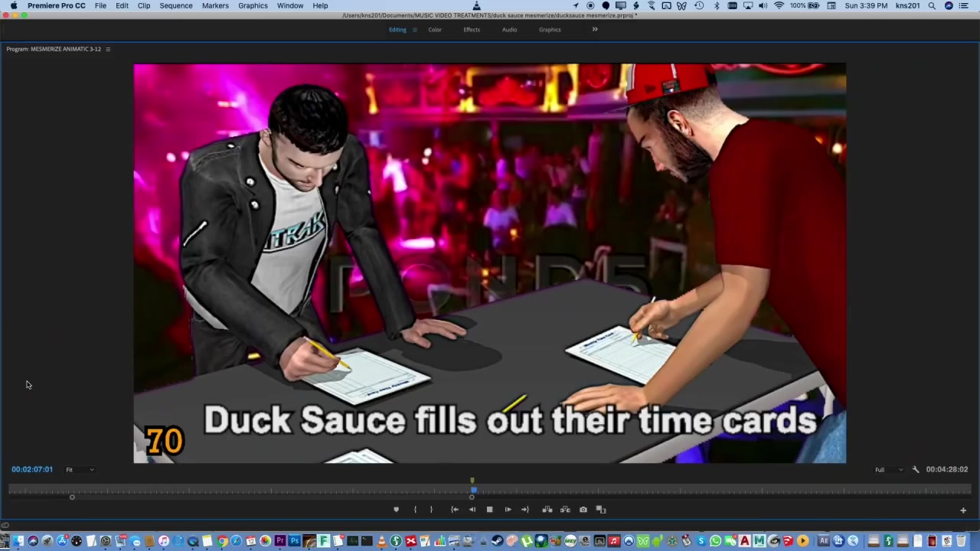
Task: Click the blue playhead on the time ruler
Action: coord(473,490)
